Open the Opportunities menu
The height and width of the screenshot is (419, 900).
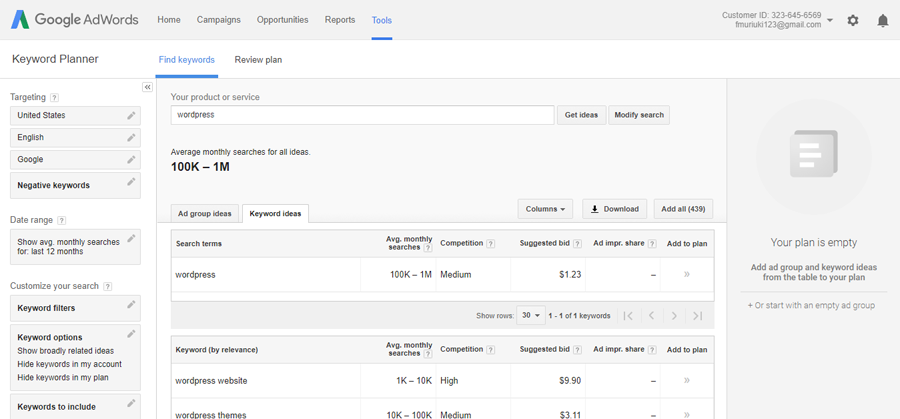[282, 20]
